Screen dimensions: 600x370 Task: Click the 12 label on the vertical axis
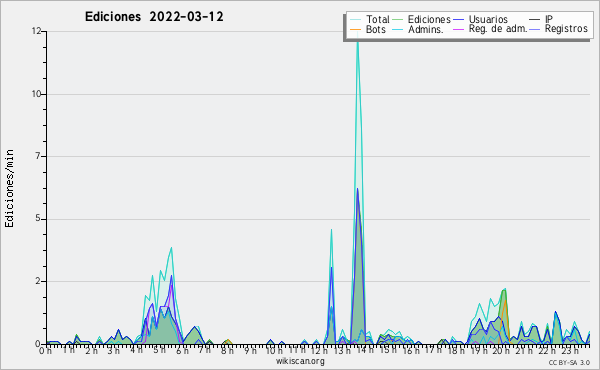point(37,31)
